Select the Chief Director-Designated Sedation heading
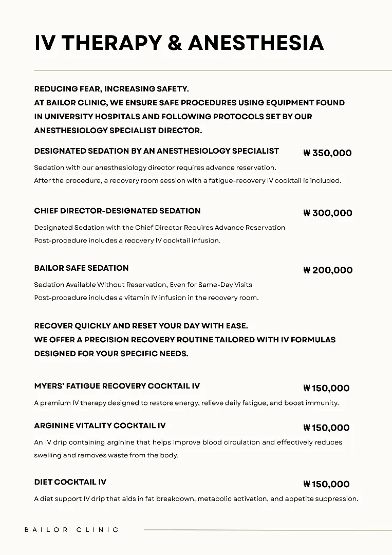 (117, 211)
